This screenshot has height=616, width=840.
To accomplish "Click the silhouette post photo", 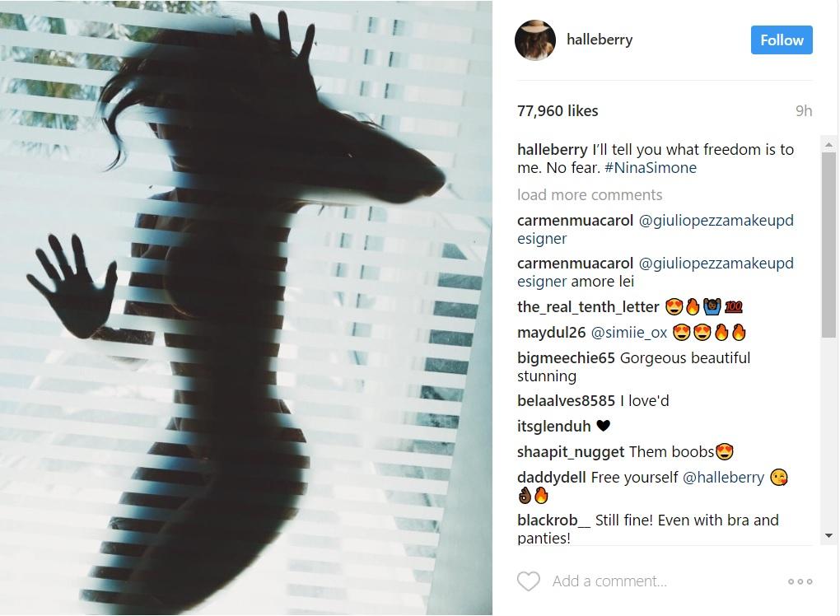I will pos(246,308).
